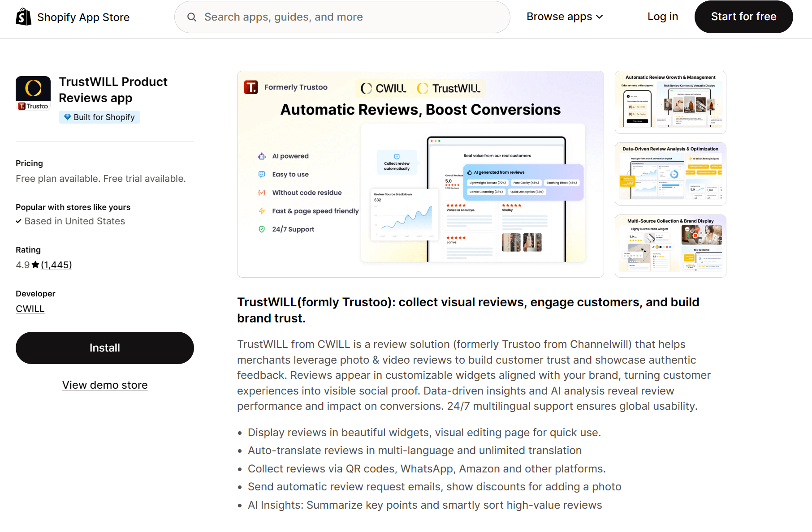Click the checkmark beside Based in United States
This screenshot has width=812, height=532.
point(19,221)
